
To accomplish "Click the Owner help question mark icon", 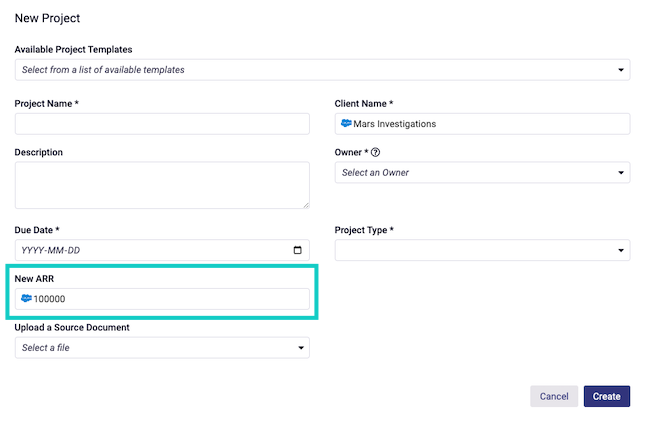I will point(375,152).
